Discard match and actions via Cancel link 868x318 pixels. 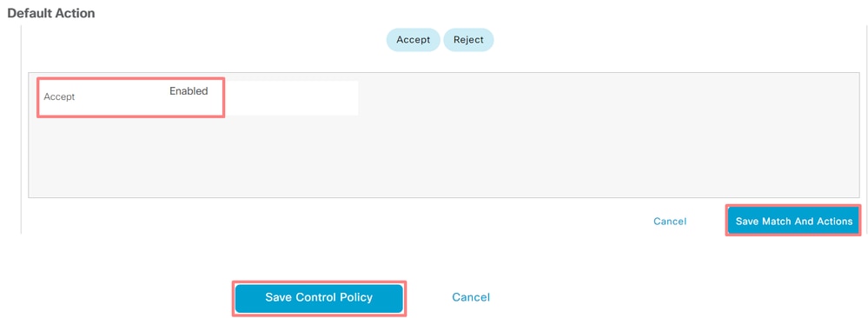click(x=670, y=221)
